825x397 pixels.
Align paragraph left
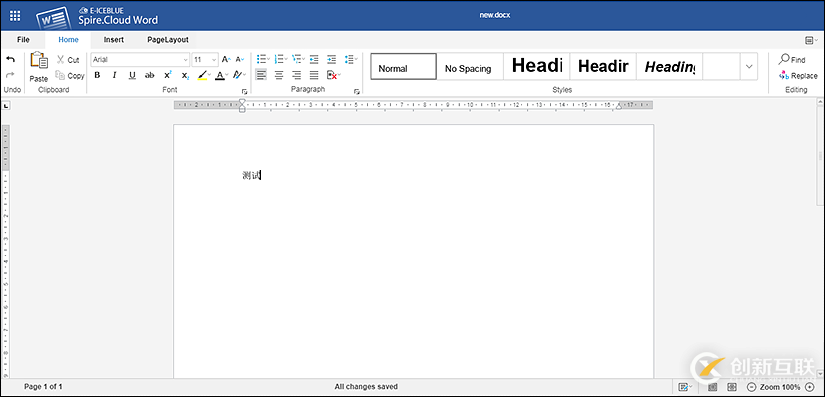(x=261, y=75)
